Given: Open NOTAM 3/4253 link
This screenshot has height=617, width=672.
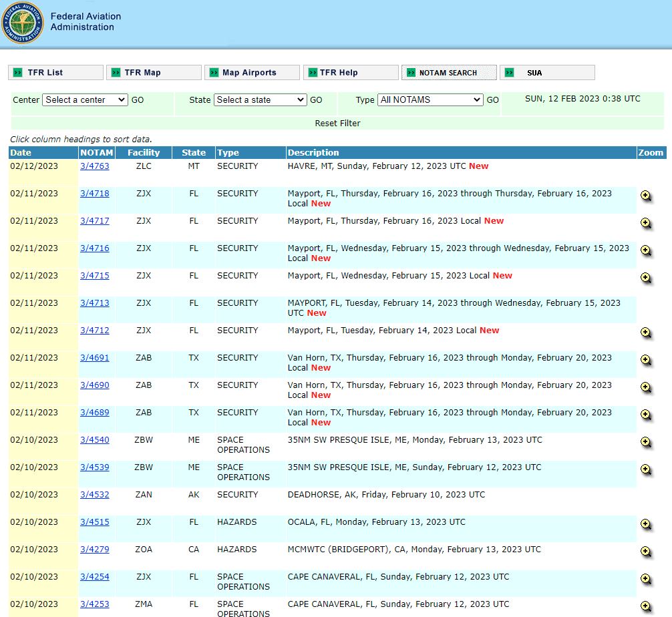Looking at the screenshot, I should [95, 604].
